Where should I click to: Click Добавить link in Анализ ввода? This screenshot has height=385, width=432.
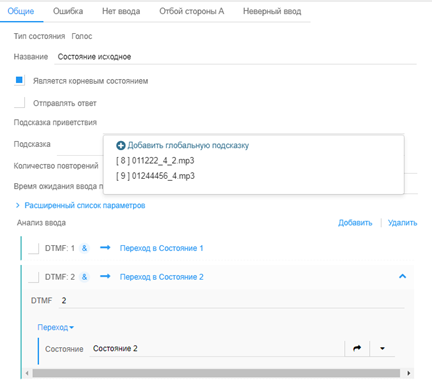(355, 223)
